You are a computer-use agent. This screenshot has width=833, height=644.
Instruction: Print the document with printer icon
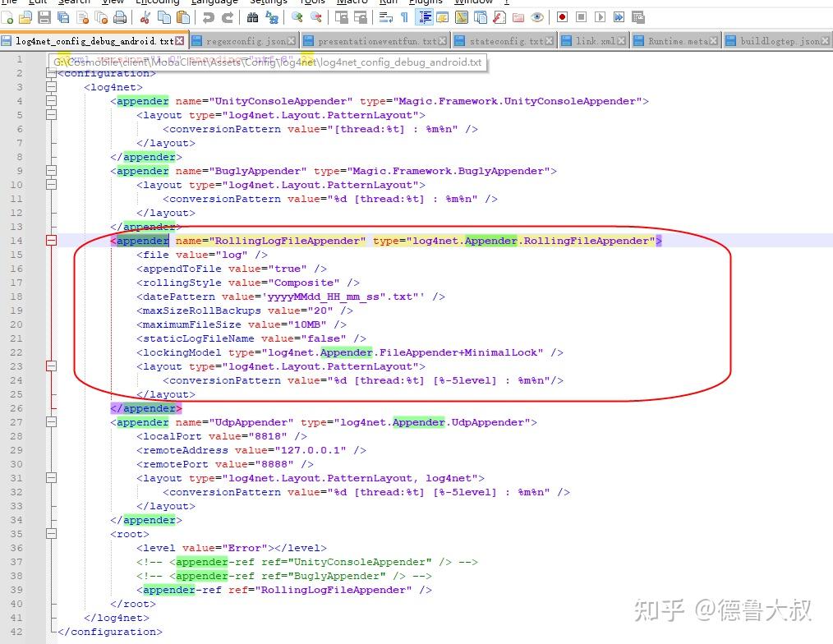pos(121,17)
